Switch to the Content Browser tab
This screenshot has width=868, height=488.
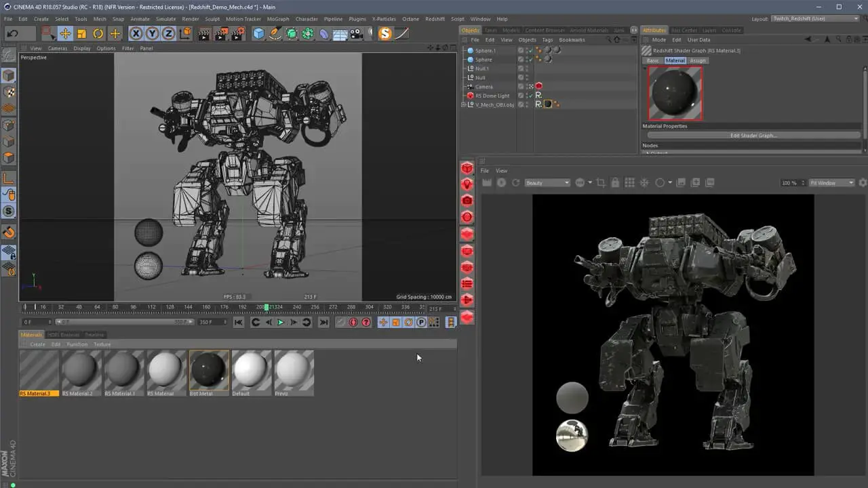(545, 30)
